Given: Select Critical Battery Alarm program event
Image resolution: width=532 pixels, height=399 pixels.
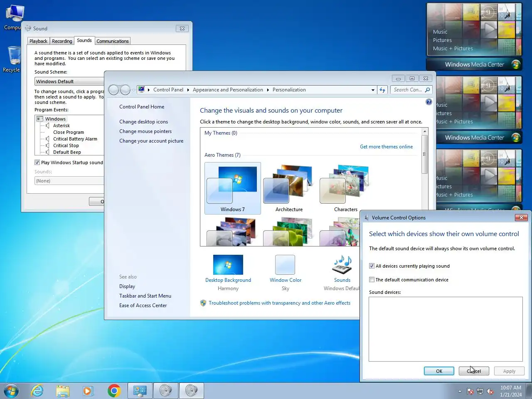Looking at the screenshot, I should pos(75,139).
